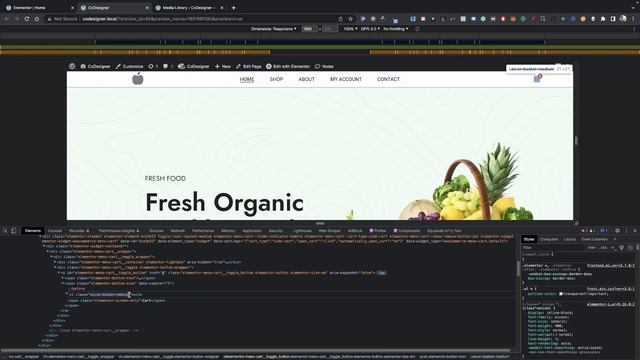Reload the page with the refresh icon
Viewport: 640px width, 360px height.
[x=27, y=19]
